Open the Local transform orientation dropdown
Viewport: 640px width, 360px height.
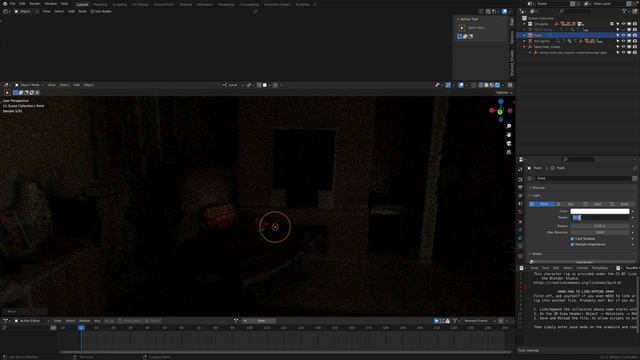pyautogui.click(x=233, y=85)
